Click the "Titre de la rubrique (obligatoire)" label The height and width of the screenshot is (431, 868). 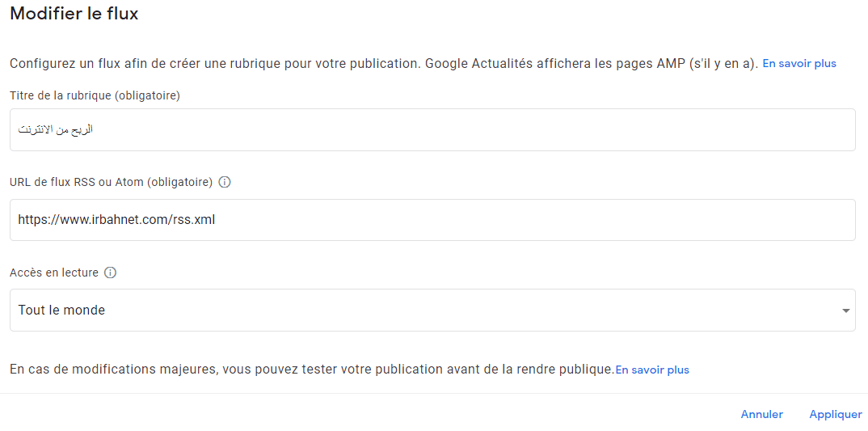[x=95, y=95]
